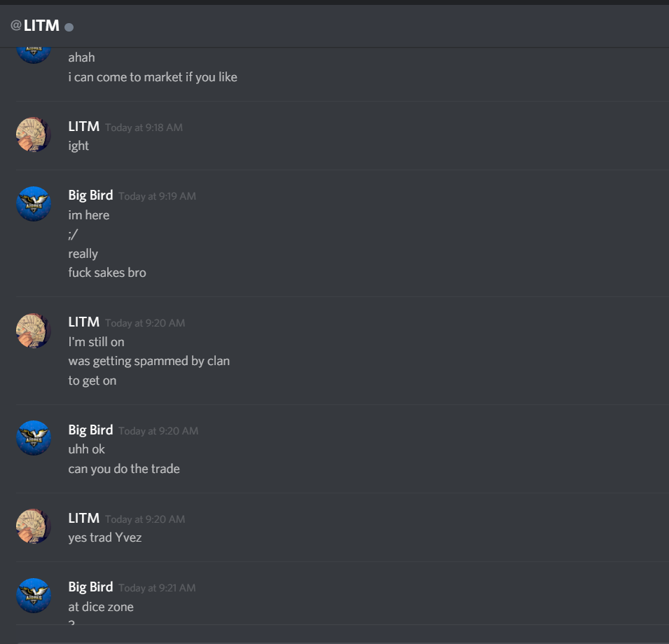Image resolution: width=669 pixels, height=644 pixels.
Task: Click Big Bird's username above "im here"
Action: point(90,195)
